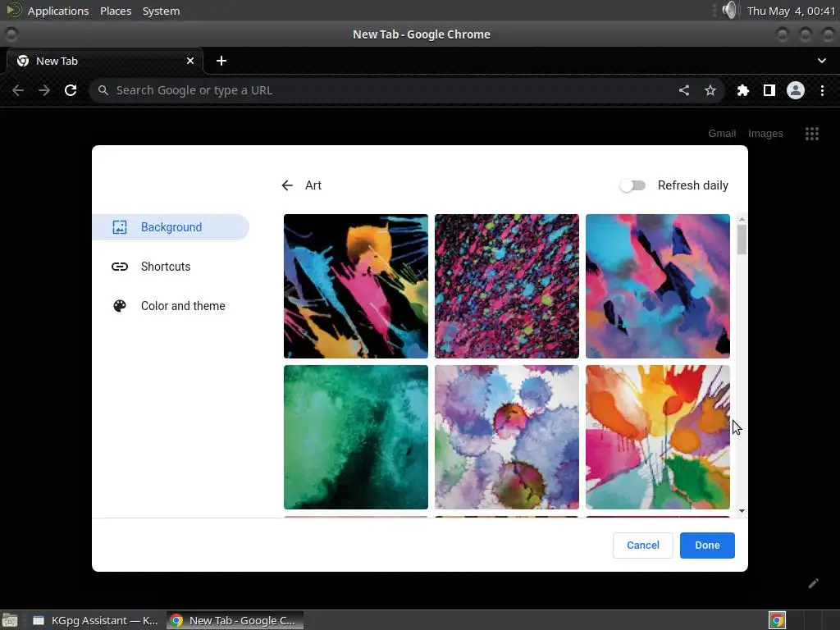The height and width of the screenshot is (630, 840).
Task: Click the date and time clock
Action: 792,11
